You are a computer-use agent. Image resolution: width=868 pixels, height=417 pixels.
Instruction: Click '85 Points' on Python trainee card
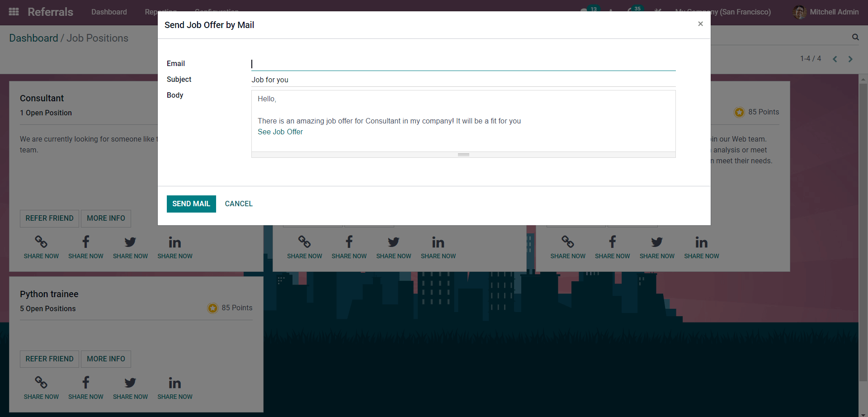[x=237, y=308]
